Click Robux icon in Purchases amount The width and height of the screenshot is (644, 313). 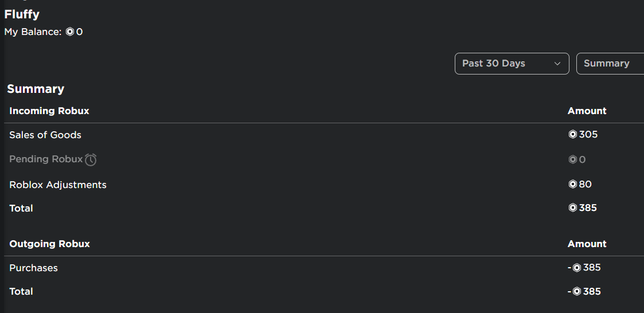577,268
